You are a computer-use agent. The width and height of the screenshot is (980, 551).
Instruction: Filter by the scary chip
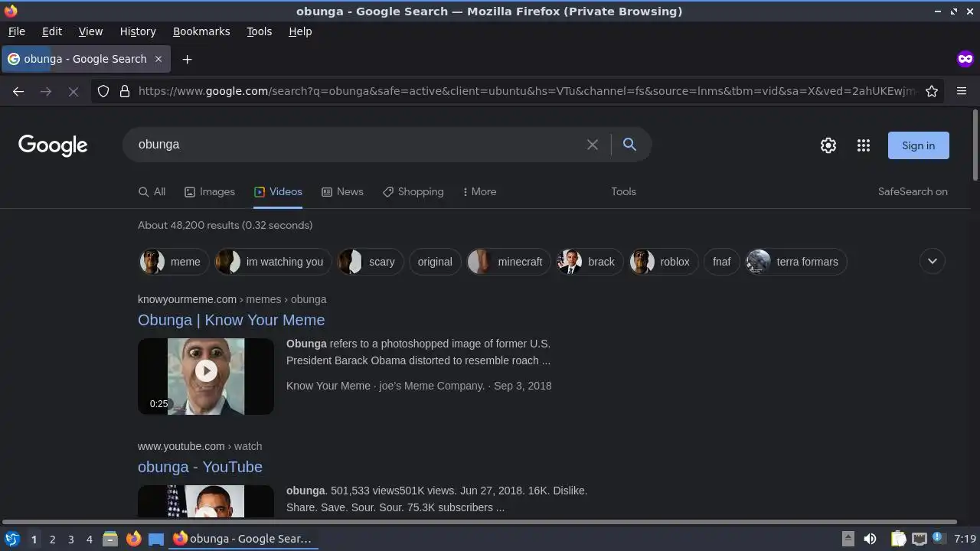click(370, 262)
